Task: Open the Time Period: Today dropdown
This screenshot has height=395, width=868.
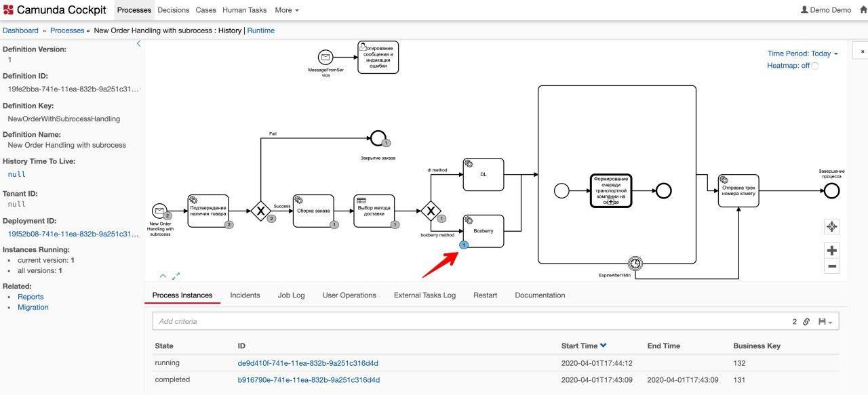Action: pos(802,54)
